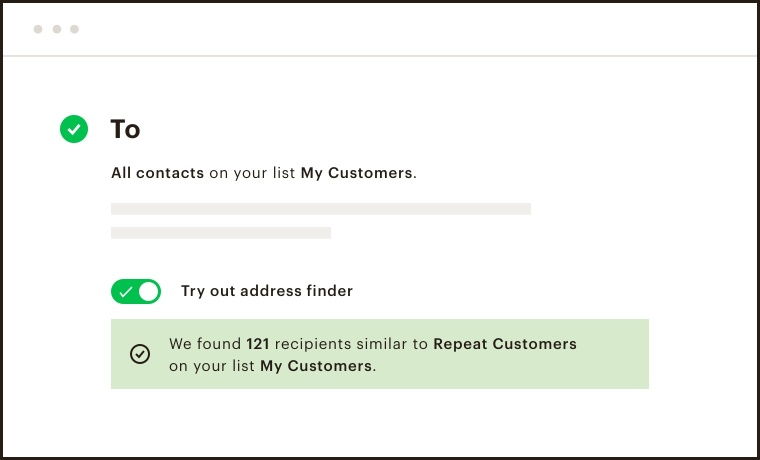The height and width of the screenshot is (460, 760).
Task: Click the 121 recipients count
Action: (x=257, y=344)
